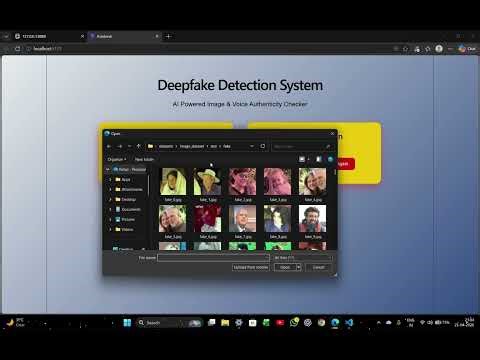The height and width of the screenshot is (360, 480).
Task: Click the Open button
Action: pos(285,267)
